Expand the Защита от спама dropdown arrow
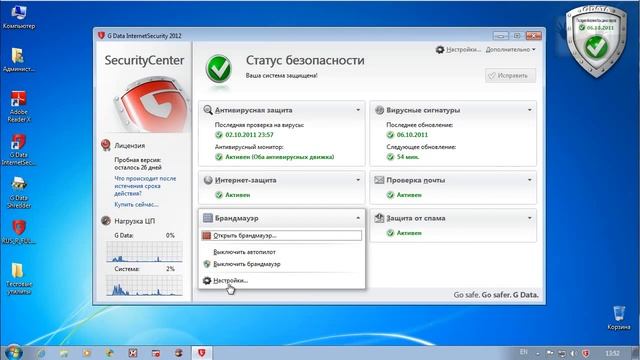 (x=529, y=218)
